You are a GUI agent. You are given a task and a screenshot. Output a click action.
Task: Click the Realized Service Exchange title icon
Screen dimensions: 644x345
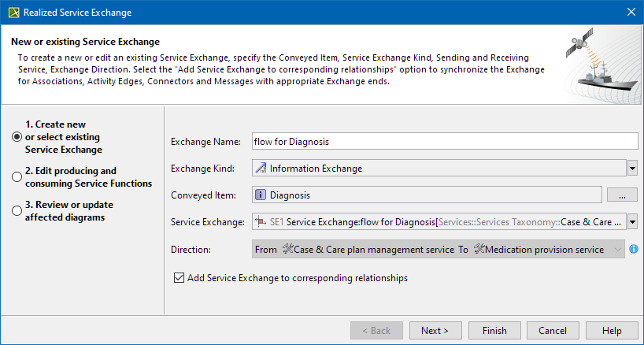click(x=12, y=12)
